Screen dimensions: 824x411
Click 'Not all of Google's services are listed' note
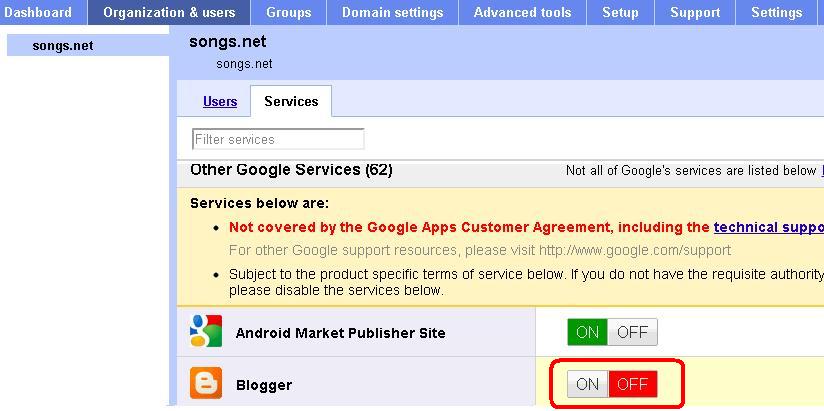pyautogui.click(x=691, y=170)
